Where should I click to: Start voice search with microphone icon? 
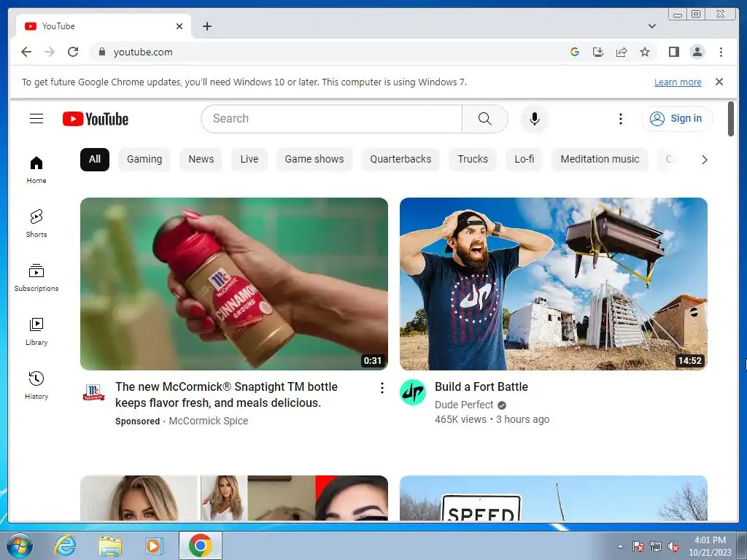pos(535,119)
